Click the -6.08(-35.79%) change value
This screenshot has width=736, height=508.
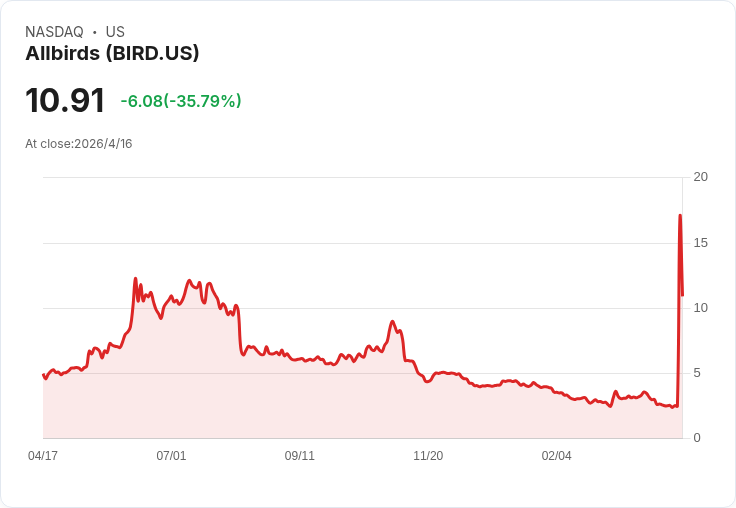(x=181, y=100)
